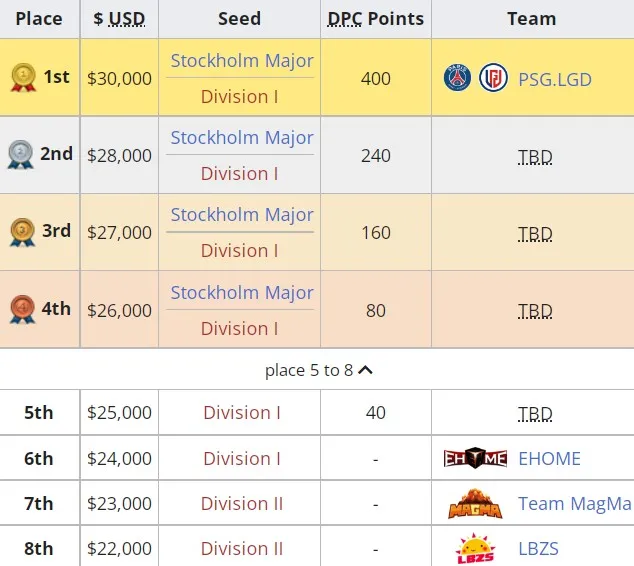Click the PSG Paris logo icon
This screenshot has height=566, width=634.
pos(457,78)
